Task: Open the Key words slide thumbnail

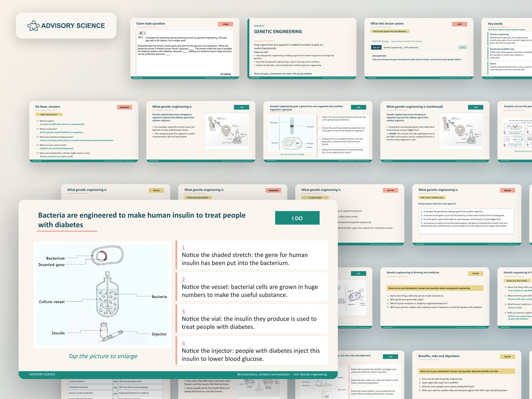Action: click(x=506, y=49)
